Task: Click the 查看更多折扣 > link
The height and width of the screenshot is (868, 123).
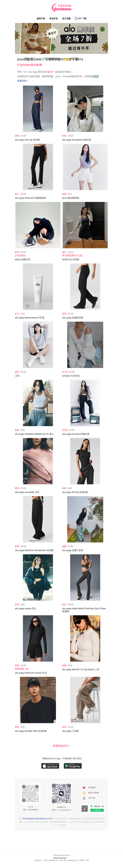Action: pos(61,746)
